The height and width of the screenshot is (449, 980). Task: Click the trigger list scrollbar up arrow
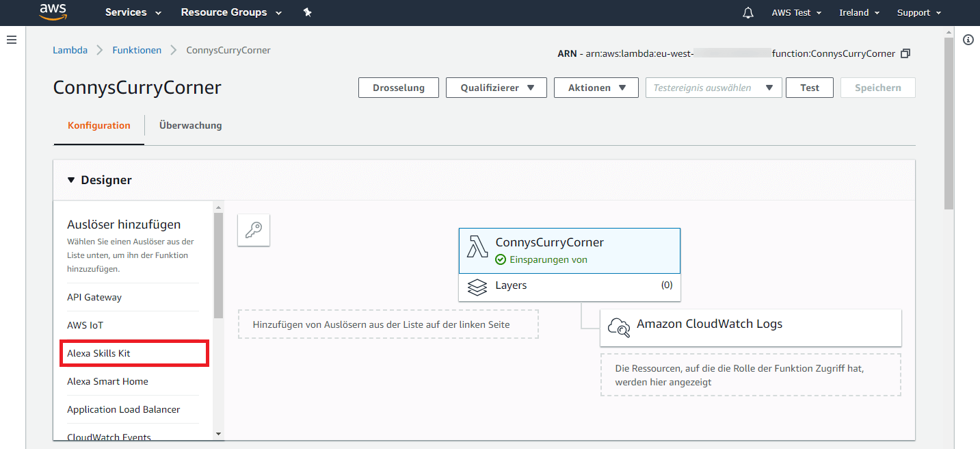click(218, 207)
